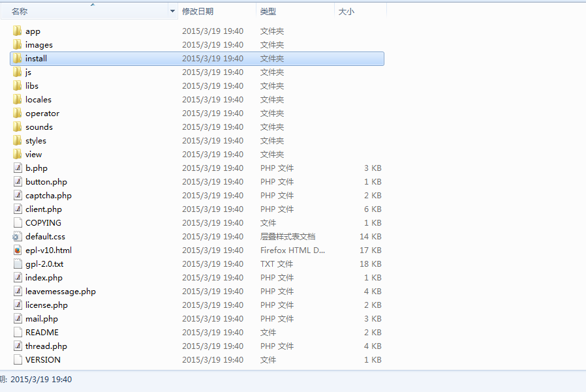Select the b.php file name
Image resolution: width=586 pixels, height=392 pixels.
37,168
